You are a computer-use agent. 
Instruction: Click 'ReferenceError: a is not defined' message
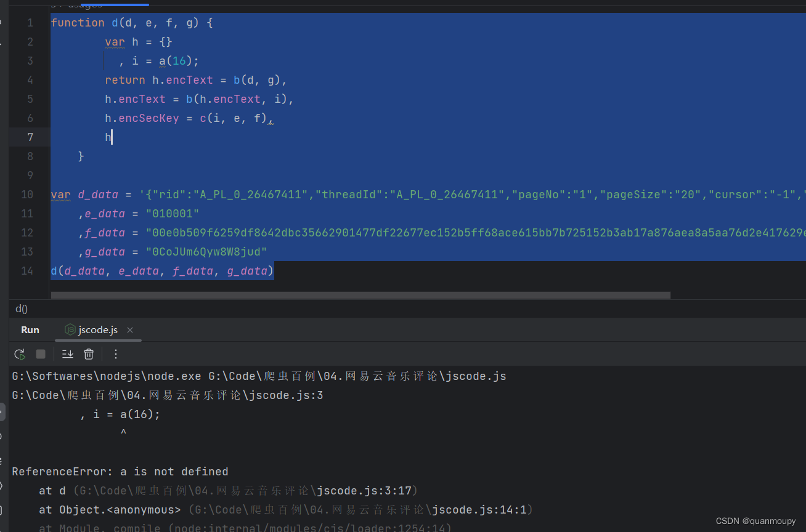pyautogui.click(x=120, y=472)
